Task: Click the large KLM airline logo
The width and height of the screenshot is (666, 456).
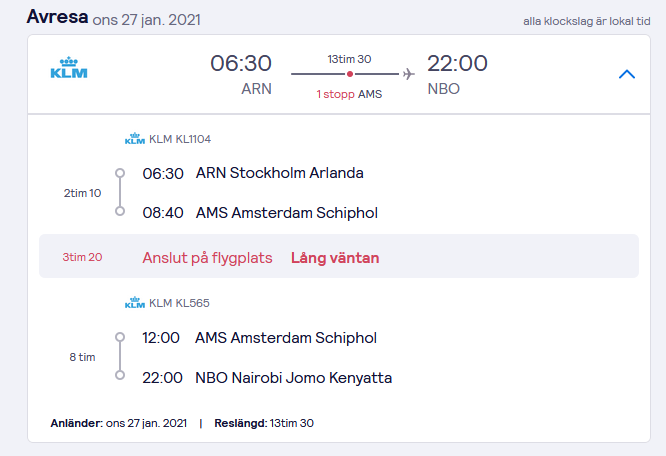Action: tap(69, 68)
